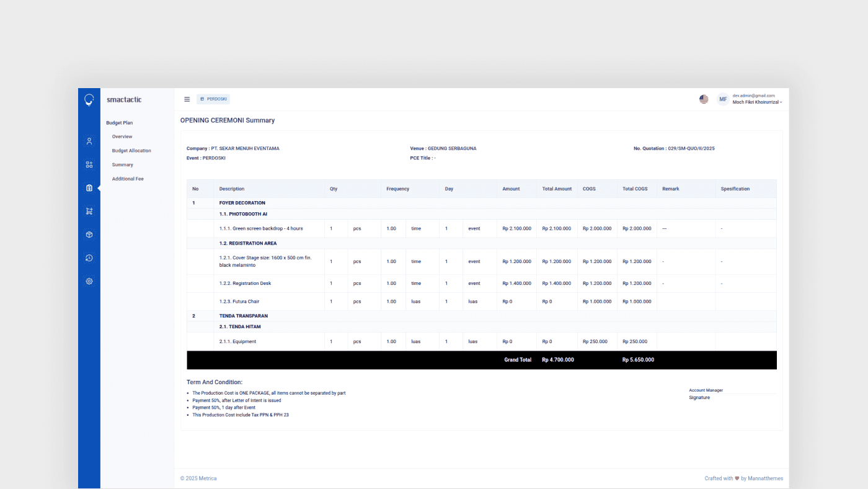The width and height of the screenshot is (868, 489).
Task: Toggle the hamburger sidebar menu
Action: [x=187, y=99]
